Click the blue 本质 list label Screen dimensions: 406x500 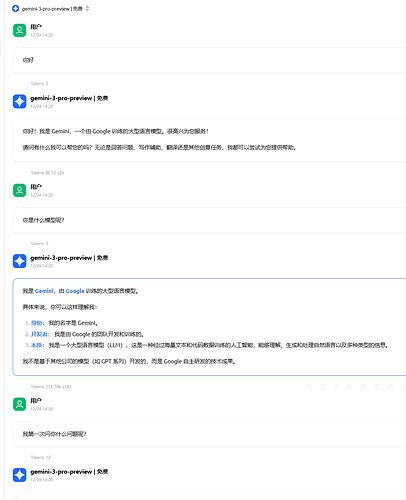point(37,345)
